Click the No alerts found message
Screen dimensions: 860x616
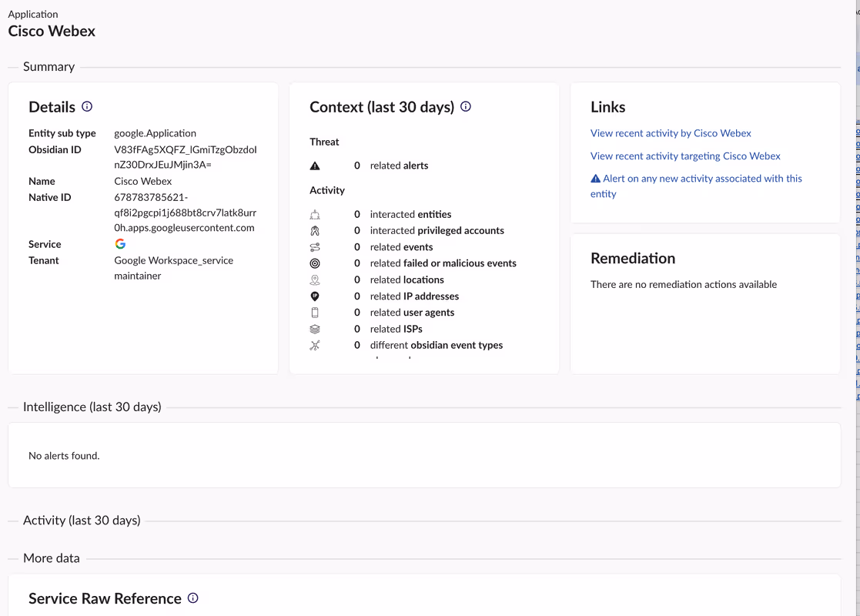(64, 456)
